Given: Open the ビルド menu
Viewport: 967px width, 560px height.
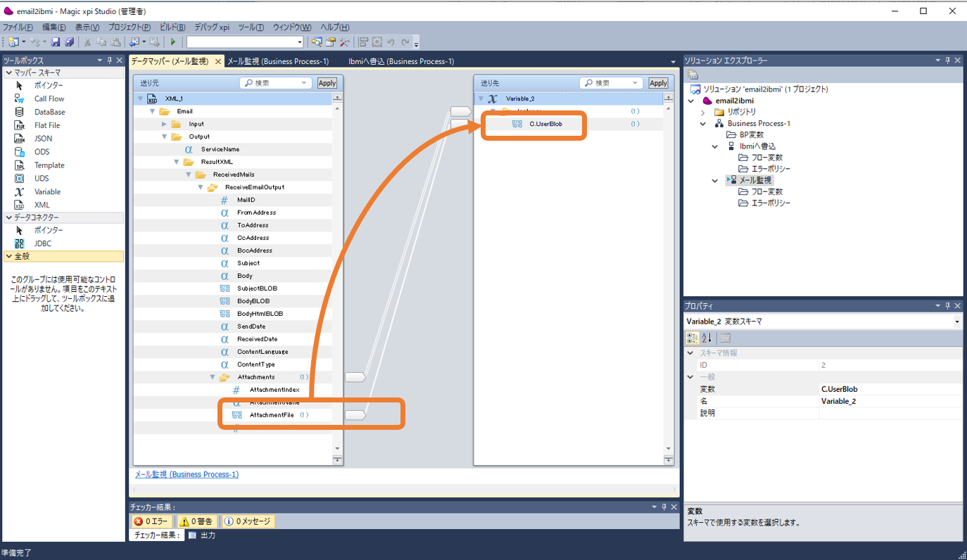Looking at the screenshot, I should pyautogui.click(x=172, y=27).
